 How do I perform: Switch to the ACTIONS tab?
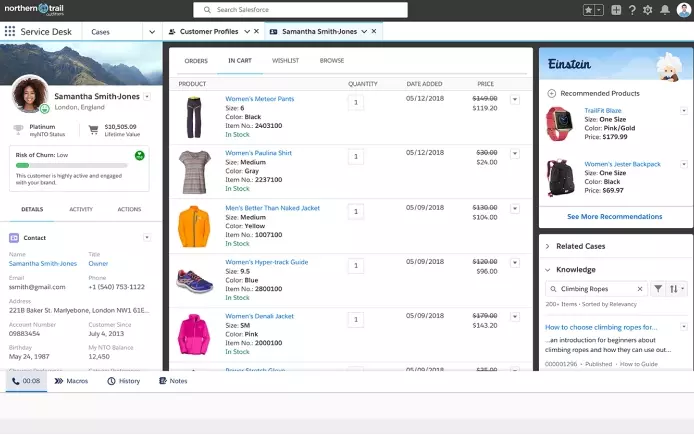(129, 209)
